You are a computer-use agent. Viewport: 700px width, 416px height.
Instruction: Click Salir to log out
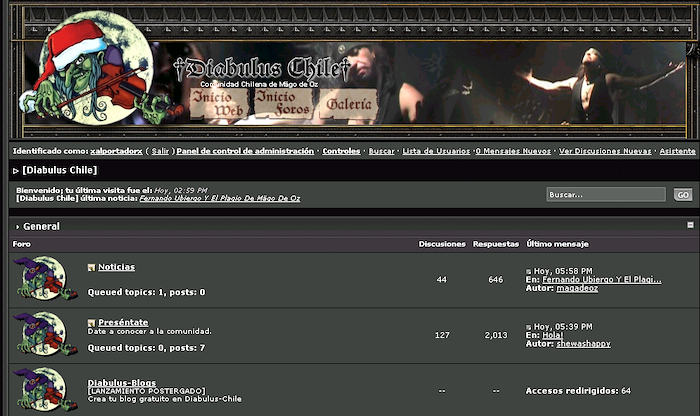[x=160, y=151]
